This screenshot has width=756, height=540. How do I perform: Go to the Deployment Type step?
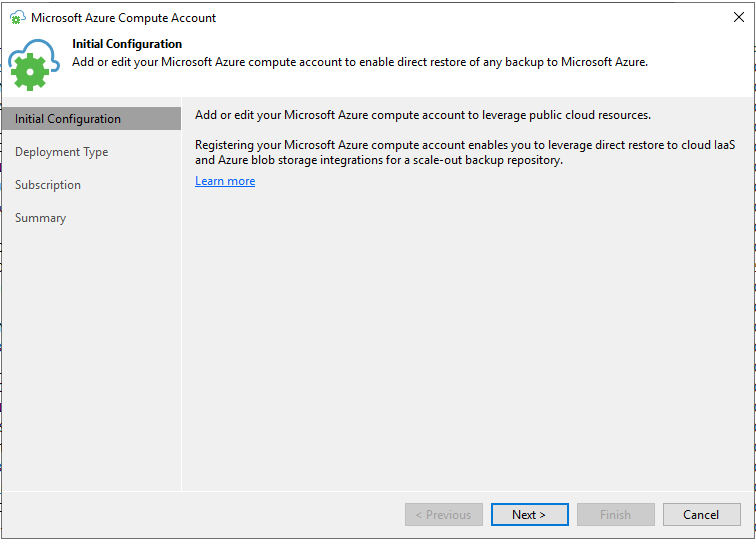coord(62,152)
